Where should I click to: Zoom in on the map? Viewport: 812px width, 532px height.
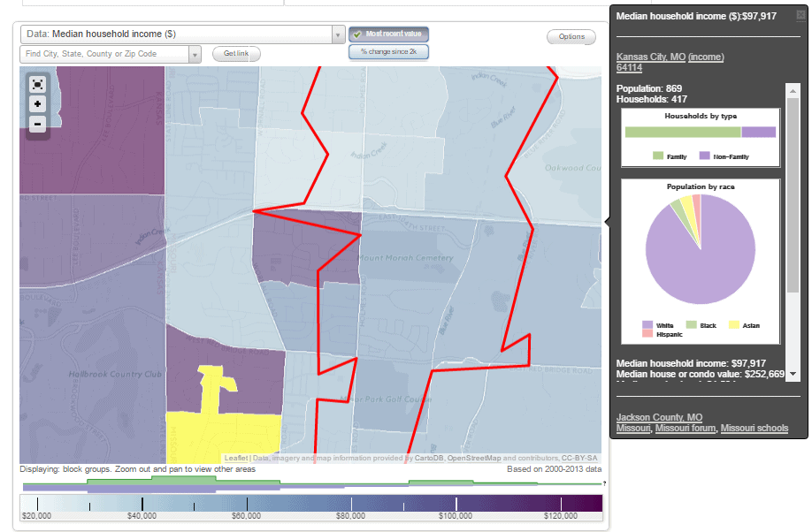pos(38,104)
